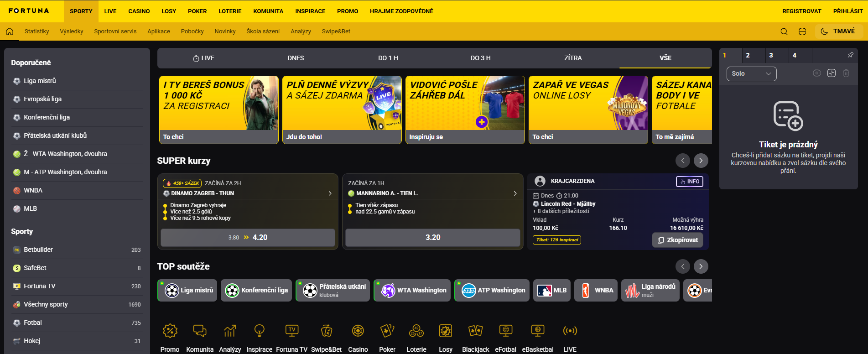The height and width of the screenshot is (354, 868).
Task: Toggle the TMAVÉ dark mode switch
Action: pyautogui.click(x=838, y=31)
